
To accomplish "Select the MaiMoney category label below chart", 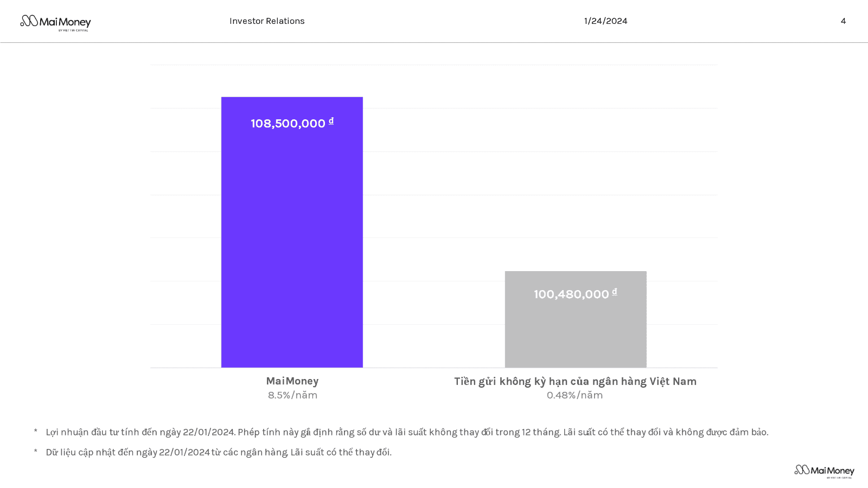I will [292, 381].
